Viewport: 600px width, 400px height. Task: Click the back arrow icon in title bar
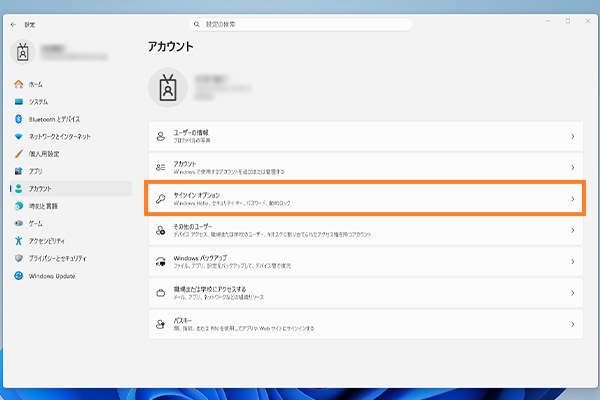(13, 24)
